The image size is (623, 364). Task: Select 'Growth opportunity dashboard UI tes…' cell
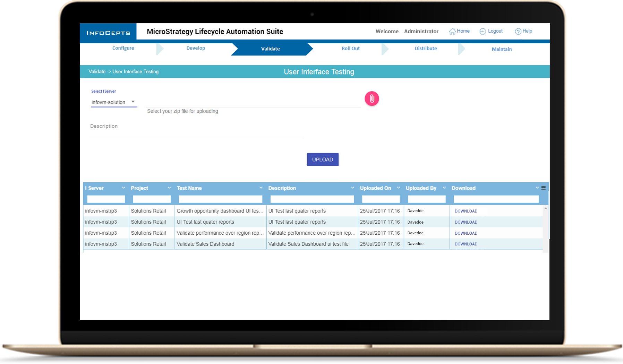(x=220, y=211)
